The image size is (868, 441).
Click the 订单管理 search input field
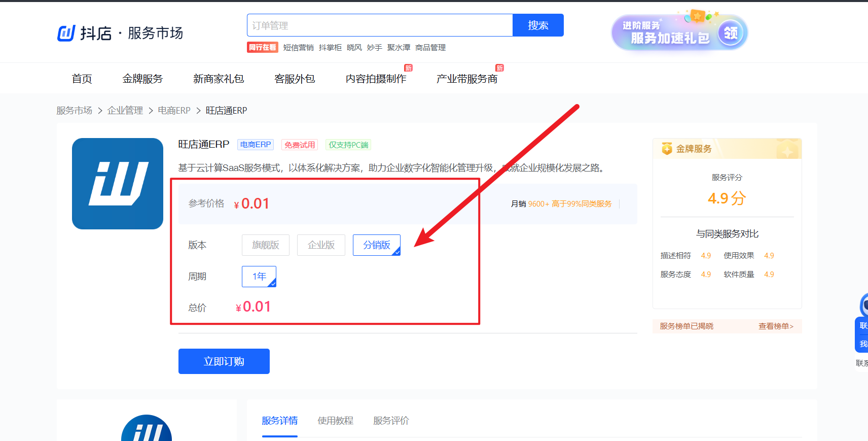coord(380,25)
